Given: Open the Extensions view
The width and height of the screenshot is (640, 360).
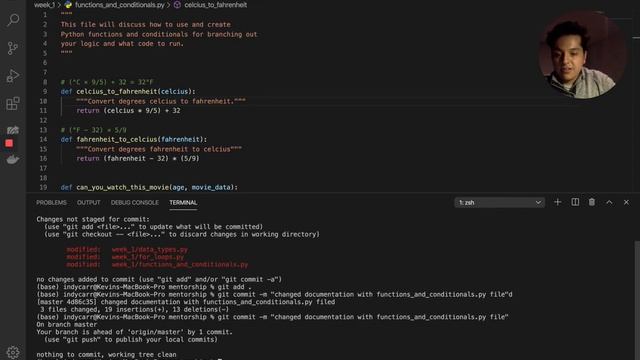Looking at the screenshot, I should [13, 104].
